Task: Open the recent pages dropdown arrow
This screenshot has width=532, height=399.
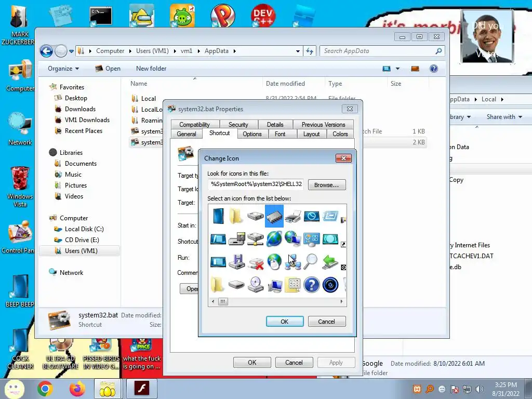Action: (71, 51)
